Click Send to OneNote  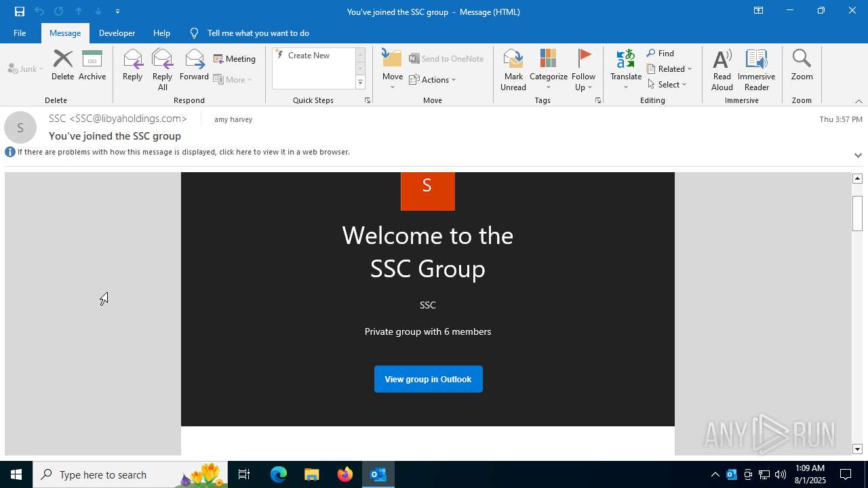tap(446, 59)
